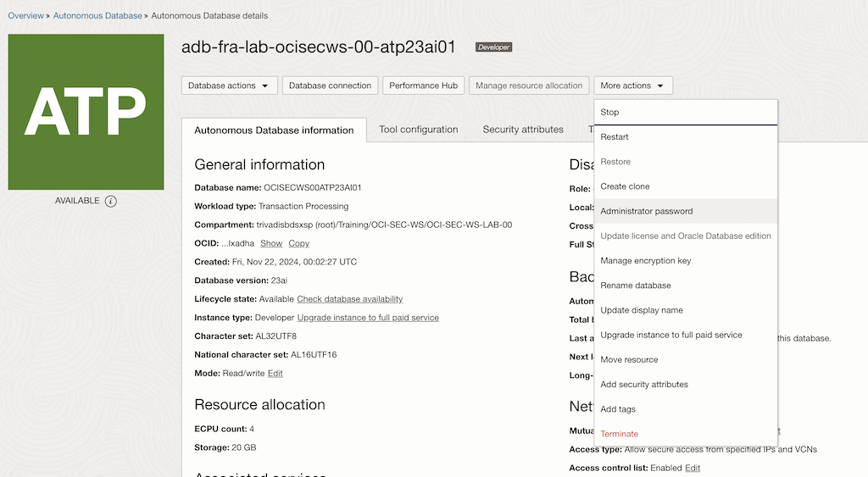Select Rename database from the menu
This screenshot has height=477, width=868.
click(x=685, y=286)
